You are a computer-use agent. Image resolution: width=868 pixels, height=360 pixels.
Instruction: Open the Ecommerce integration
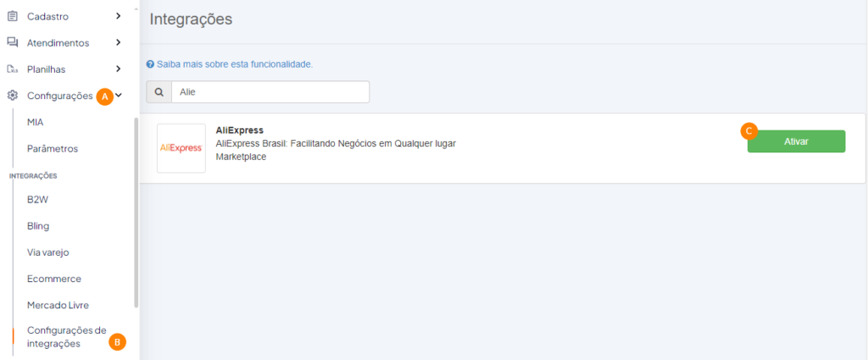(x=54, y=279)
